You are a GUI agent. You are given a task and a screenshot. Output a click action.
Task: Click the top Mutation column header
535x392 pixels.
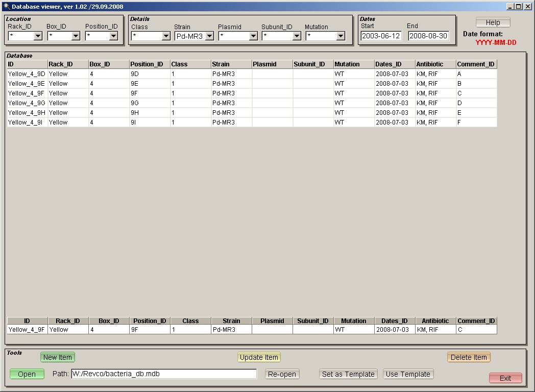point(354,64)
